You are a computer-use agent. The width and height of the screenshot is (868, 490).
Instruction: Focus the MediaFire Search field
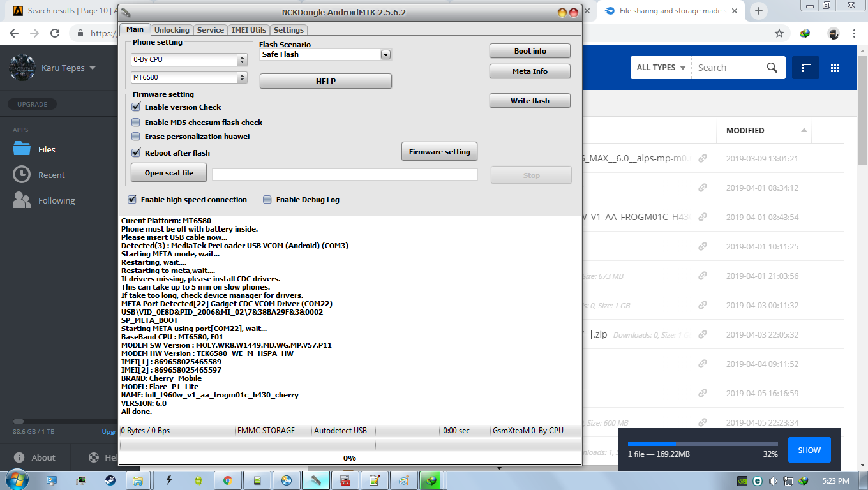(x=728, y=68)
